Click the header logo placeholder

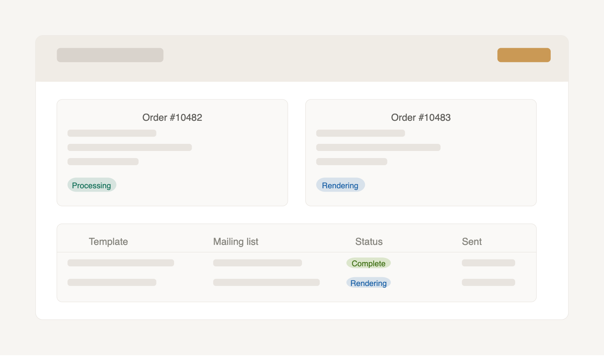click(x=110, y=55)
